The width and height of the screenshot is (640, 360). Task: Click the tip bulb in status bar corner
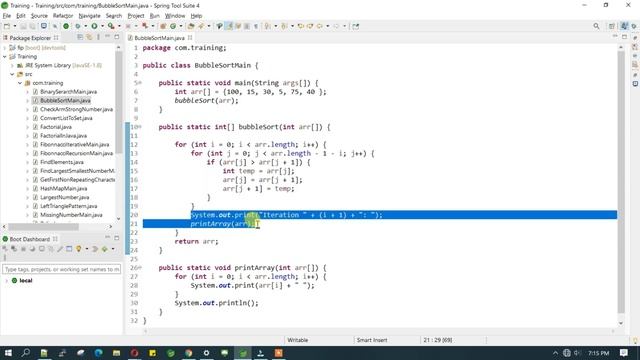635,340
